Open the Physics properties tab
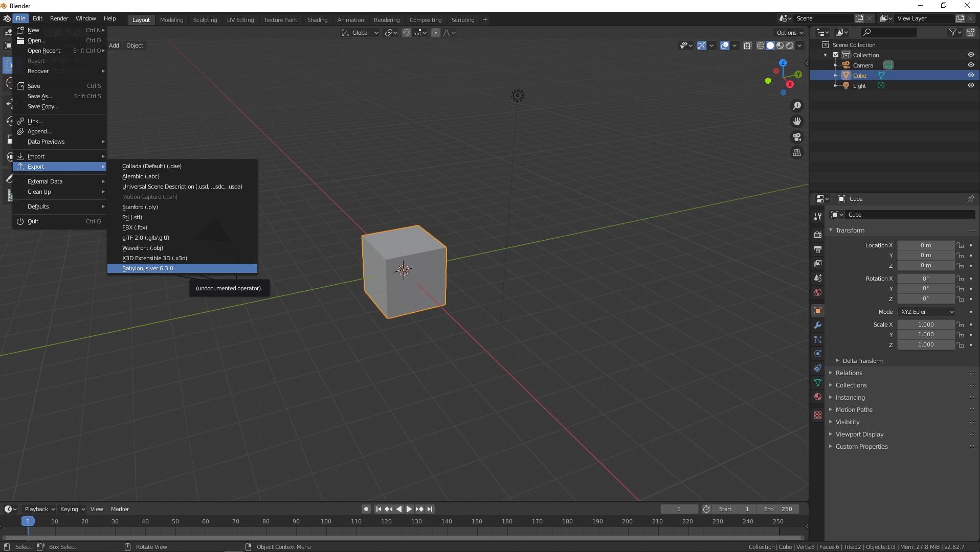This screenshot has height=552, width=980. click(818, 354)
